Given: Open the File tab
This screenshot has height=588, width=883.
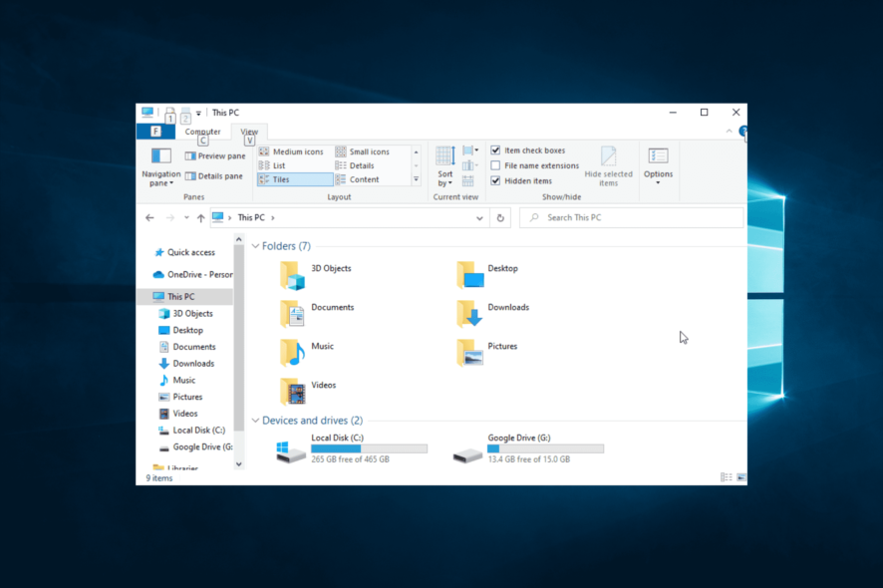Looking at the screenshot, I should [x=155, y=132].
